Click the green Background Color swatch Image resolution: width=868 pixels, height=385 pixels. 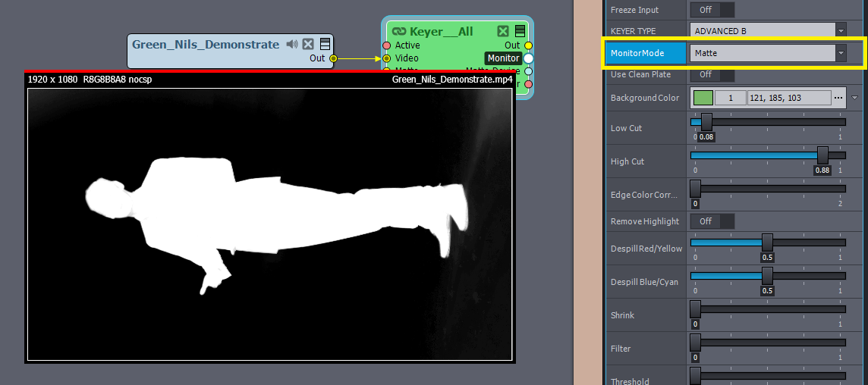click(x=703, y=98)
